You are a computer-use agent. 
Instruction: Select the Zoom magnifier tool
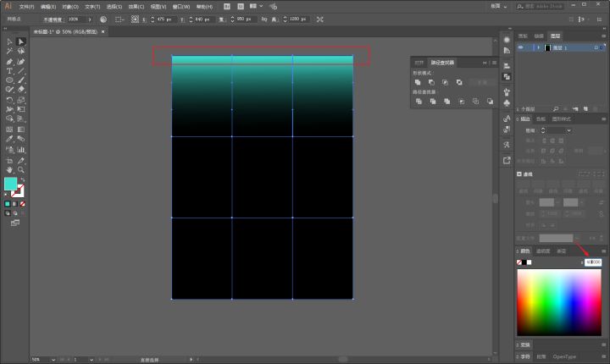(x=21, y=169)
